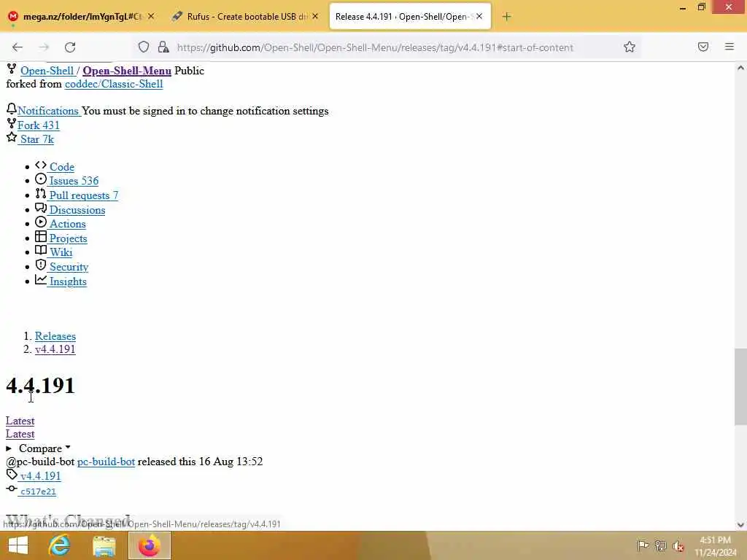
Task: Open the Code tab
Action: pyautogui.click(x=62, y=167)
